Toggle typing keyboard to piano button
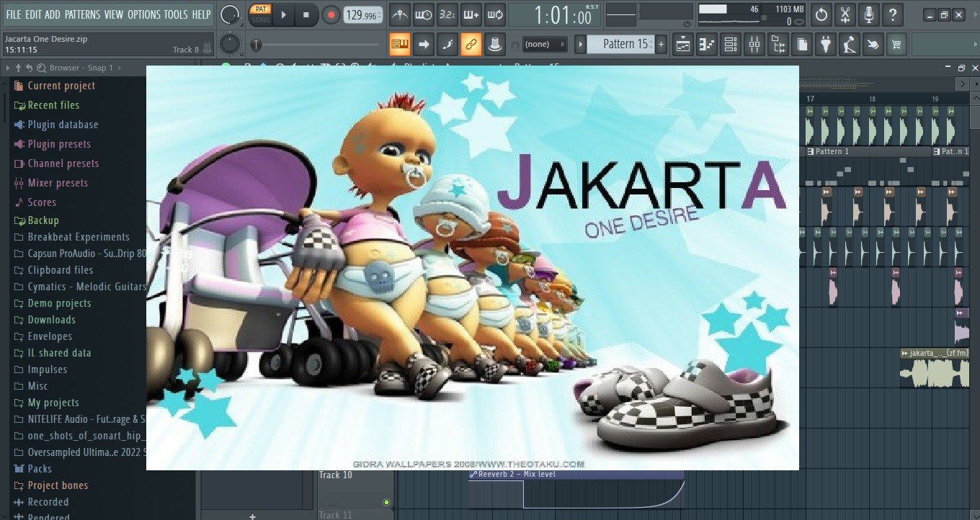Screen dimensions: 980x520 pyautogui.click(x=399, y=45)
